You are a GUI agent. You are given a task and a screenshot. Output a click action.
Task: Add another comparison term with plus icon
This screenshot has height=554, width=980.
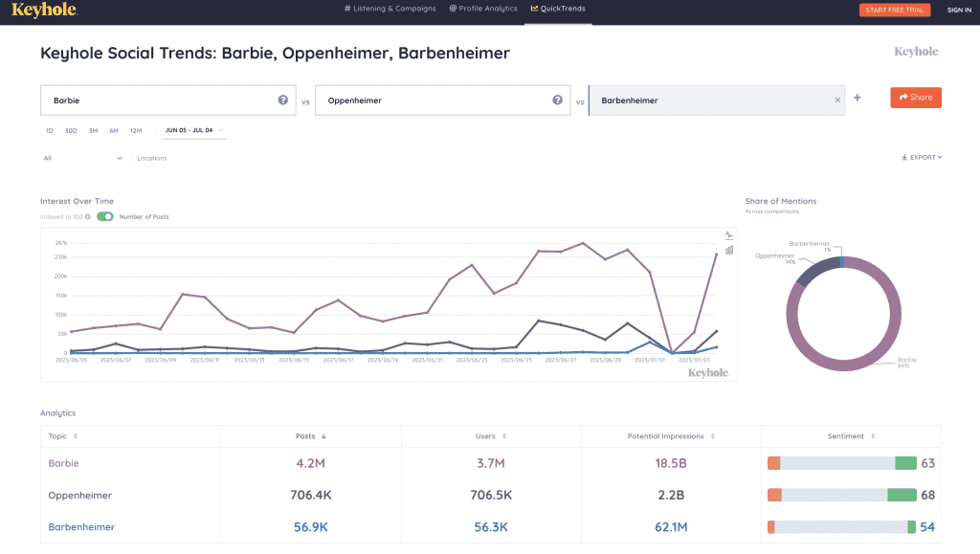[x=857, y=98]
